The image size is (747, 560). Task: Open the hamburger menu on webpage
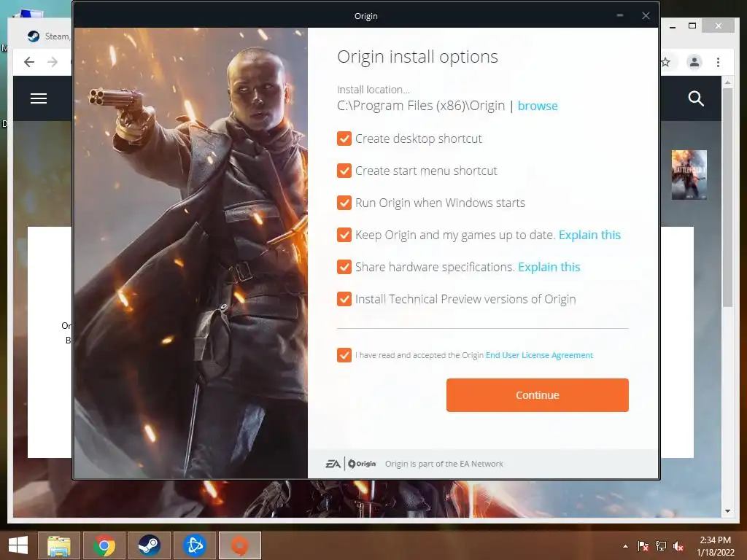pos(39,98)
